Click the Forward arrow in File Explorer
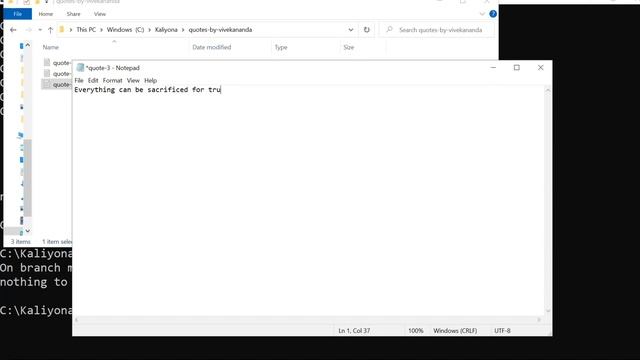The image size is (640, 360). point(28,30)
